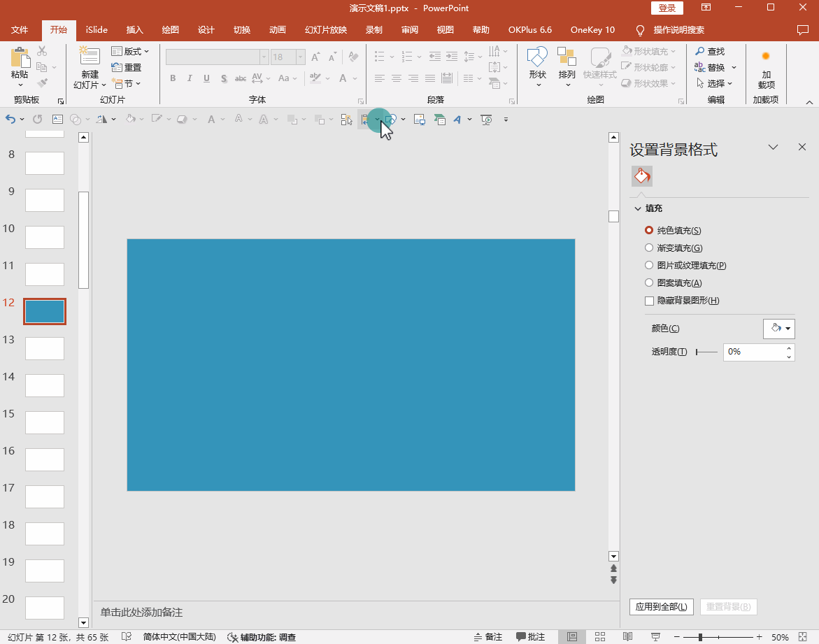Select Picture or texture fill (图片或纹理填充)
Image resolution: width=819 pixels, height=644 pixels.
[x=649, y=265]
